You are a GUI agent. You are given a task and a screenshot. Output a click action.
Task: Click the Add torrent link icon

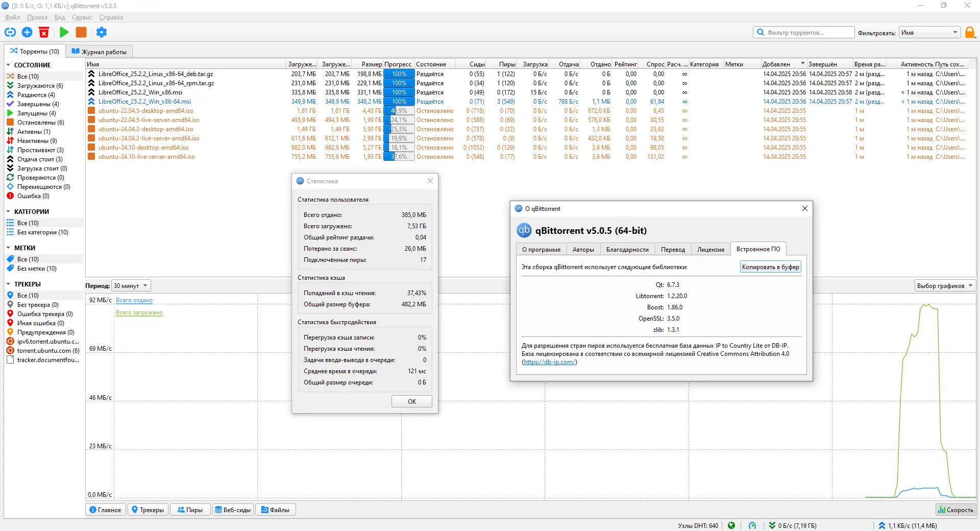point(10,32)
